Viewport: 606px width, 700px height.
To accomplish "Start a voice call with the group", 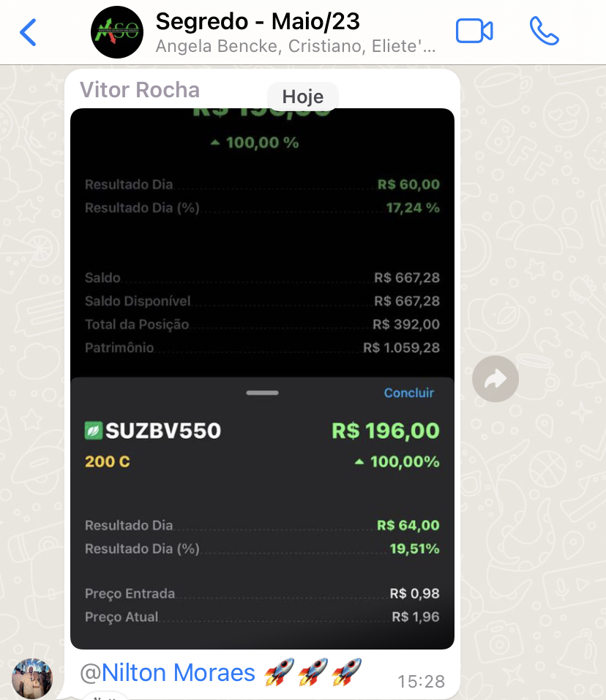I will [544, 31].
